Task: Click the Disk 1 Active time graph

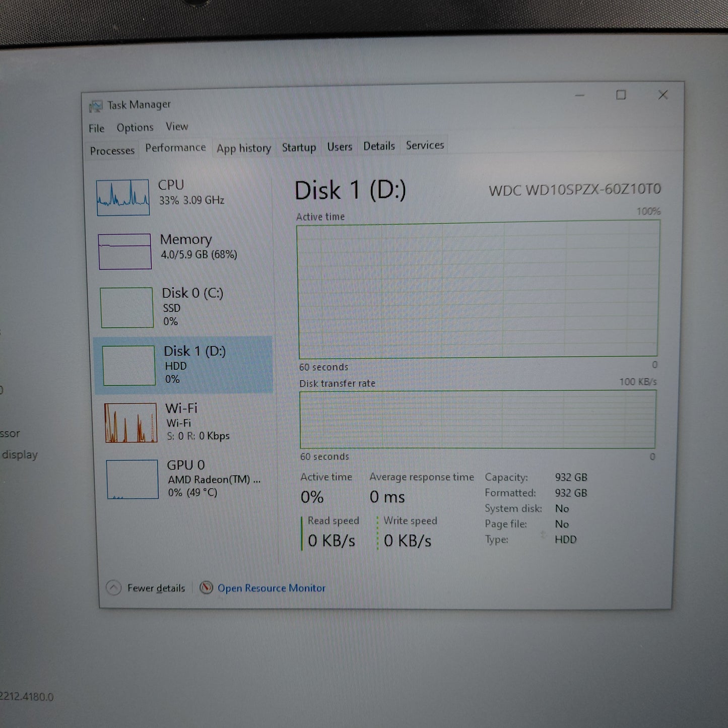Action: (478, 291)
